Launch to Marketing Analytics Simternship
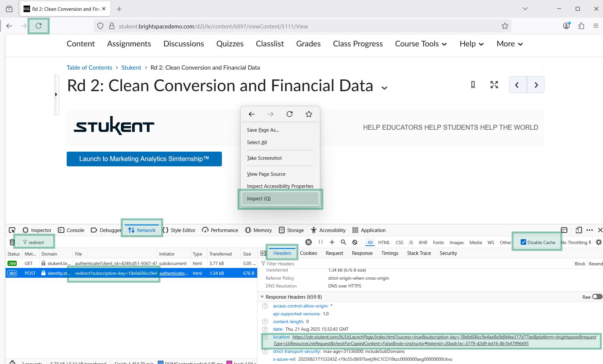The height and width of the screenshot is (364, 603). tap(144, 159)
